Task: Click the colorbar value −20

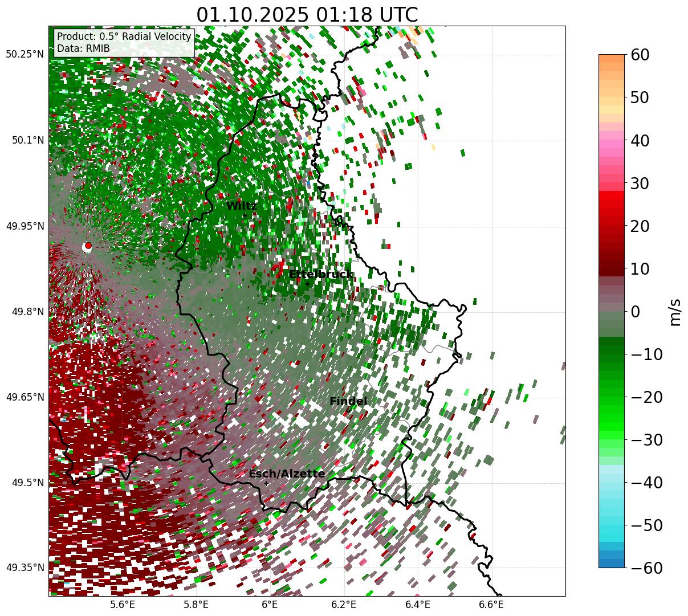Action: click(x=646, y=397)
